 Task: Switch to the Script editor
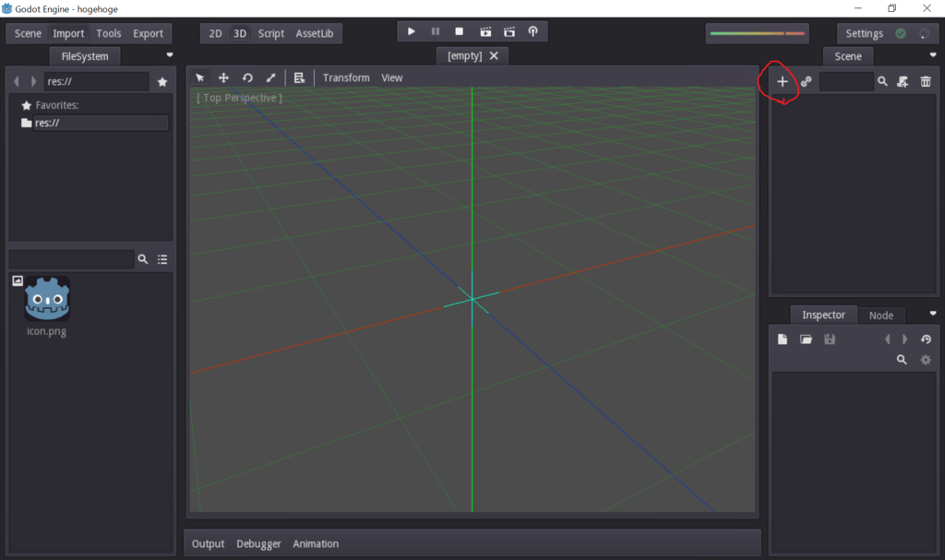pos(270,34)
